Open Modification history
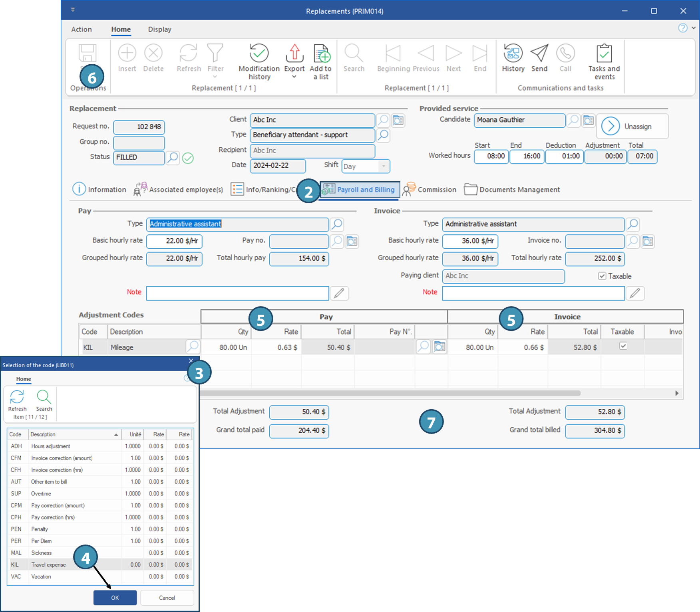Screen dimensions: 700x612 pyautogui.click(x=259, y=53)
